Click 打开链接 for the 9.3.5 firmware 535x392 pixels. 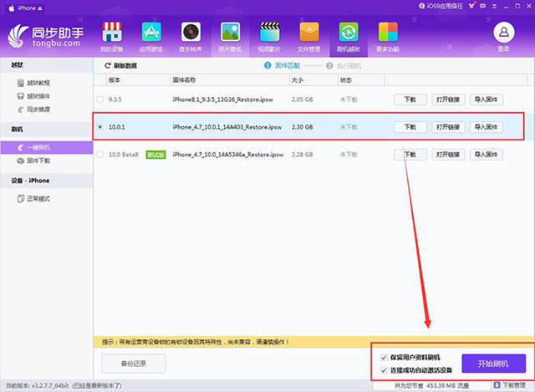448,99
